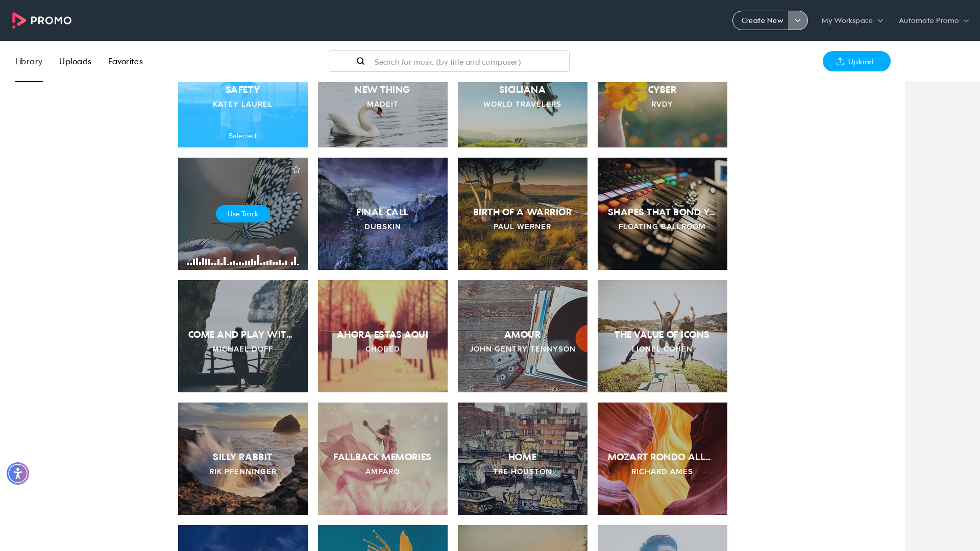Click the search magnifier icon
Viewport: 980px width, 551px height.
360,61
